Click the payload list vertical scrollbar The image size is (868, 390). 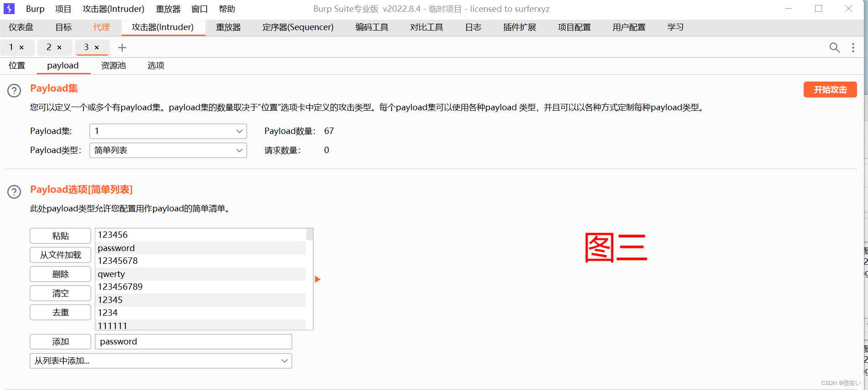[310, 279]
